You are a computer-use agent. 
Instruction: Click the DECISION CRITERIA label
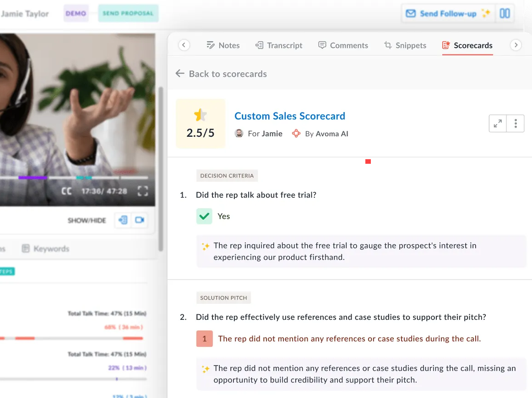pos(227,176)
